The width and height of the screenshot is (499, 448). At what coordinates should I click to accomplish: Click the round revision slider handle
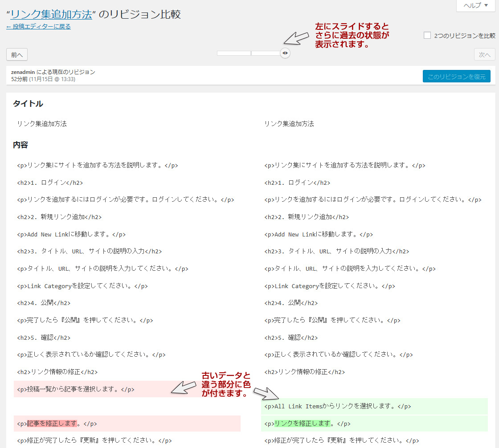coord(285,53)
